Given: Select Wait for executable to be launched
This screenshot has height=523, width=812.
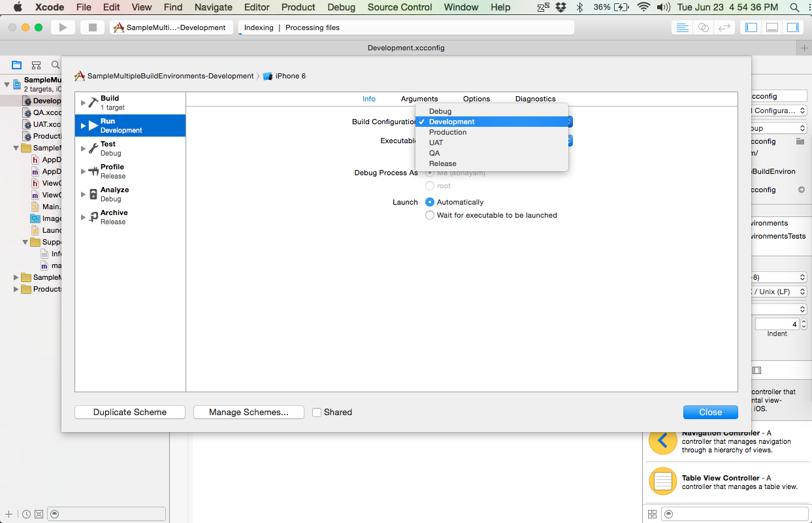Looking at the screenshot, I should coord(430,215).
